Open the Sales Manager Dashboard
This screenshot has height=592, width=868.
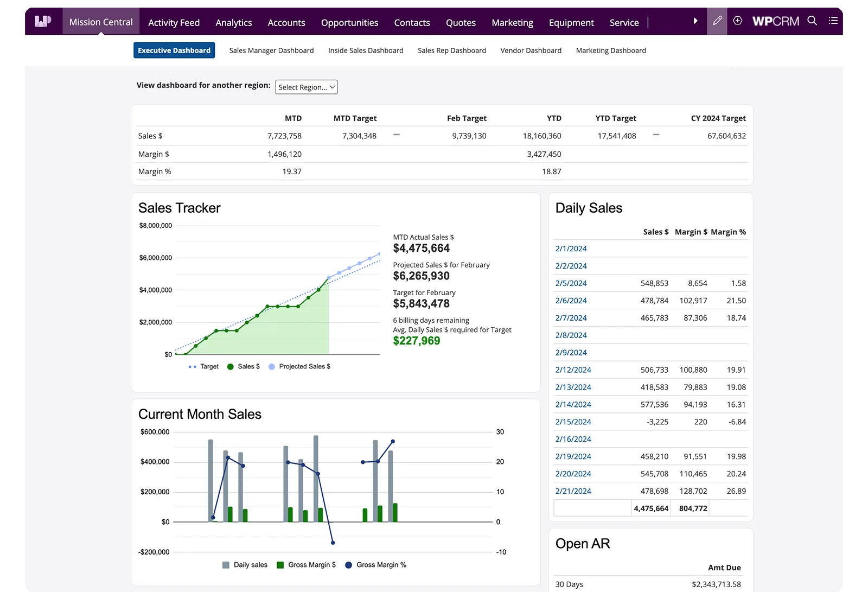272,50
